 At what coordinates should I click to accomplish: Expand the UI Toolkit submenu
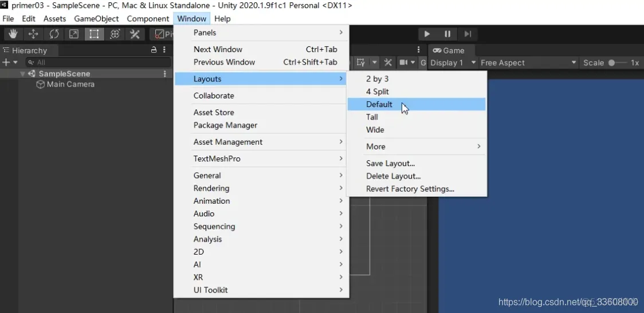[x=261, y=290]
